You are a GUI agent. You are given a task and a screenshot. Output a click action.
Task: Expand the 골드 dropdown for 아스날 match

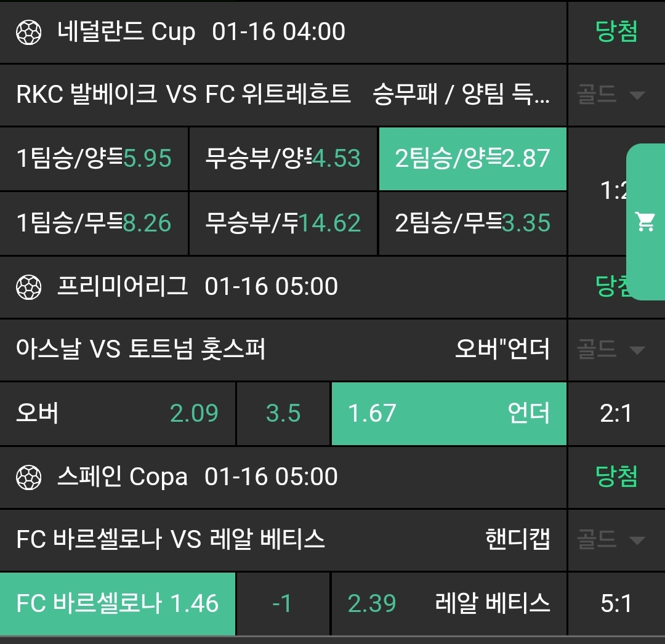point(611,350)
